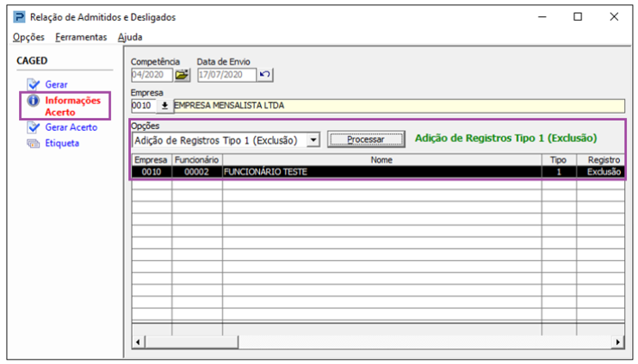Click EMPRESA MENSALISTA LTDA name field
The image size is (638, 364).
(399, 106)
